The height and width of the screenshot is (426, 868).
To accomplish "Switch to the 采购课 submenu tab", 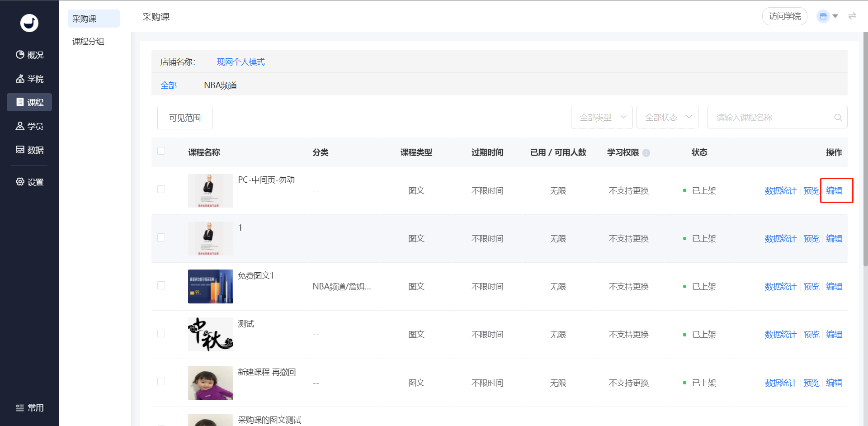I will point(94,19).
